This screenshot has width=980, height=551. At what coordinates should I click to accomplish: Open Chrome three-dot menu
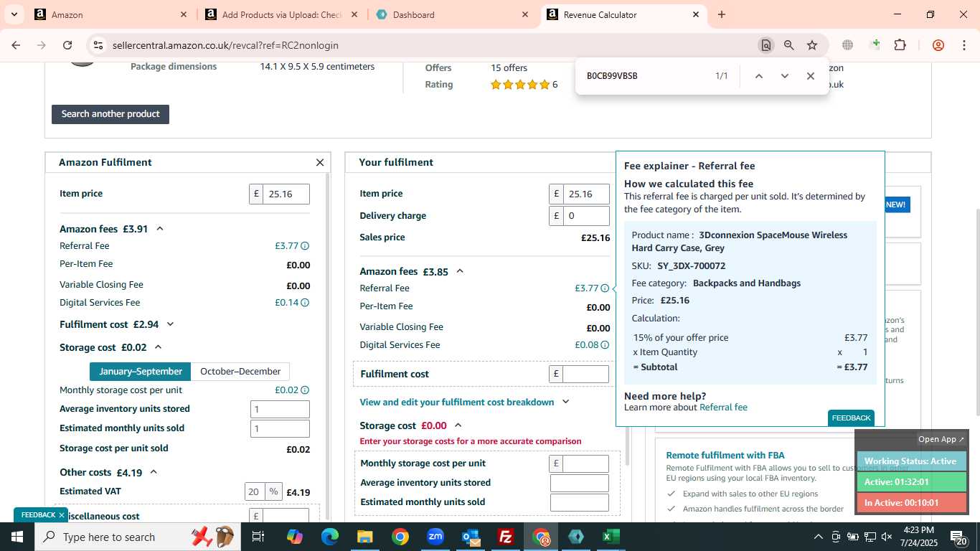(x=963, y=45)
